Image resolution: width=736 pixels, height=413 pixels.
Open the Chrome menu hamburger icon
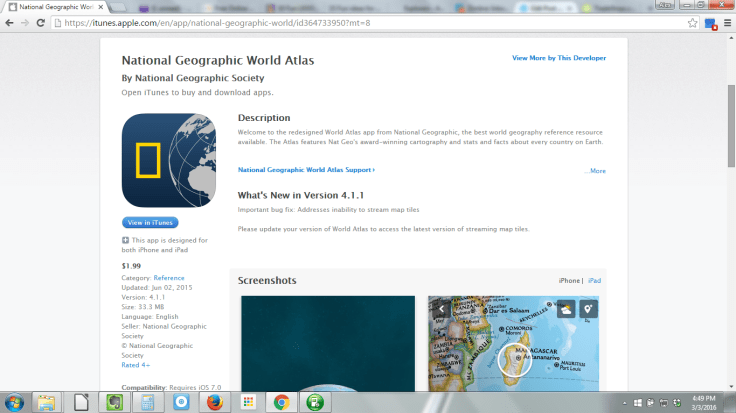pos(727,23)
